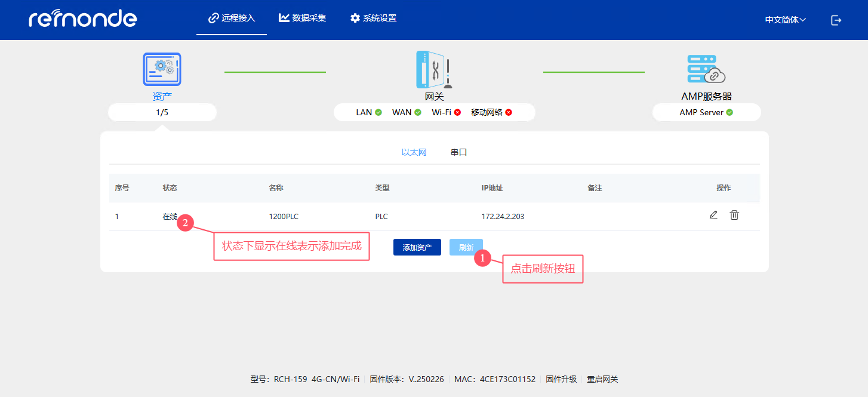Open the 系统设置 system settings menu
Screen dimensions: 868x397
pos(373,19)
